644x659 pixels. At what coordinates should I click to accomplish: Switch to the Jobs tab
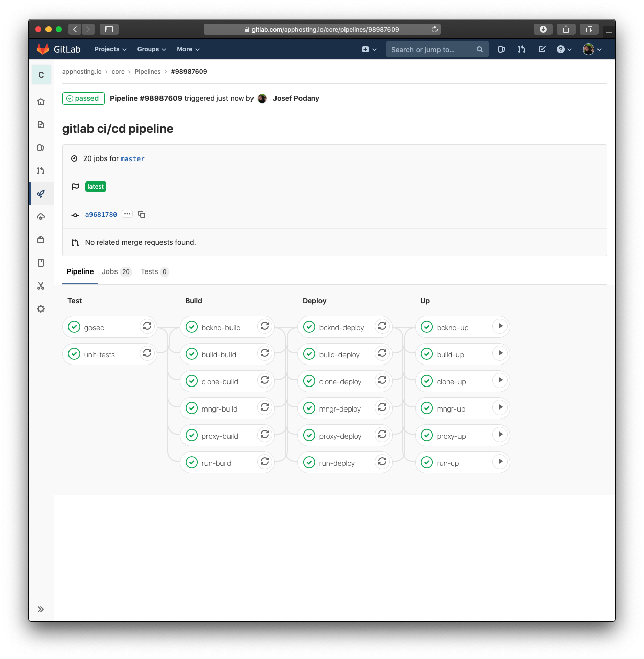109,271
